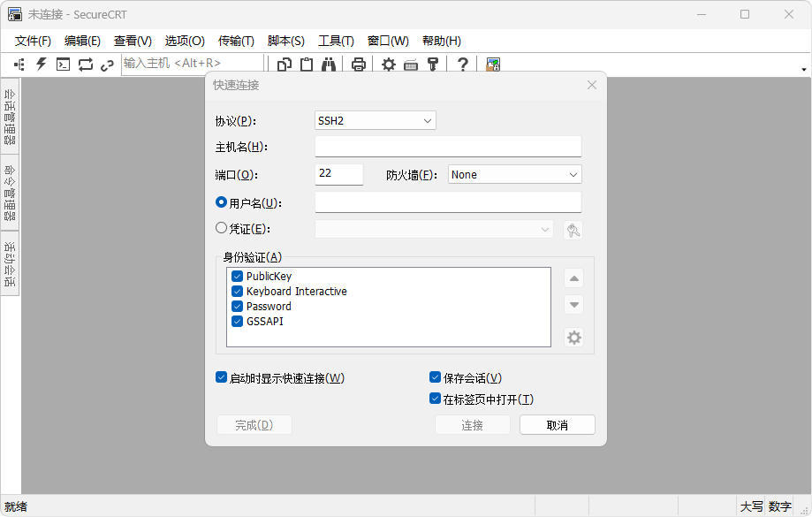Open Session Manager toolbar icon

pos(19,64)
